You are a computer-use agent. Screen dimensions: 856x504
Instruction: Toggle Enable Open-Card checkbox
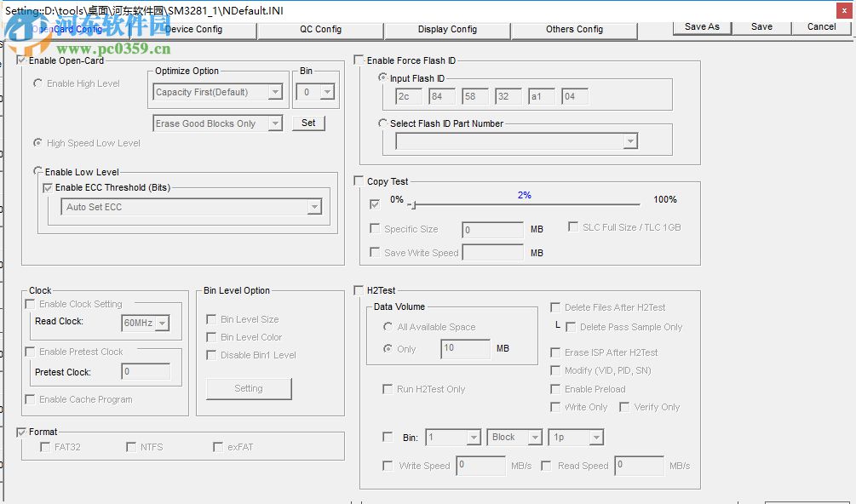[21, 60]
